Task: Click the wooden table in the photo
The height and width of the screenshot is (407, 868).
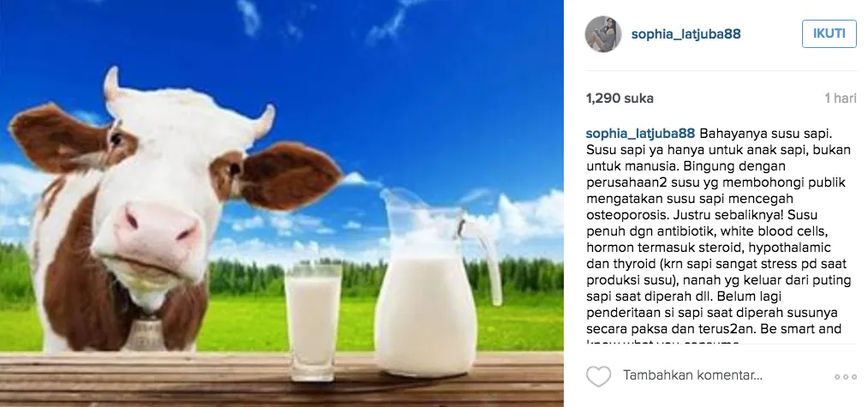Action: [x=282, y=380]
